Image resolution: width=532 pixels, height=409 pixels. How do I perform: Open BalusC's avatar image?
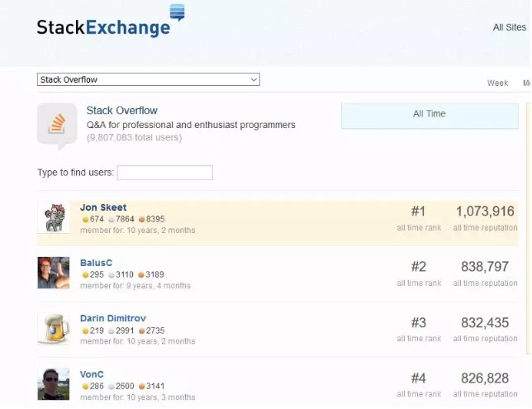(54, 273)
